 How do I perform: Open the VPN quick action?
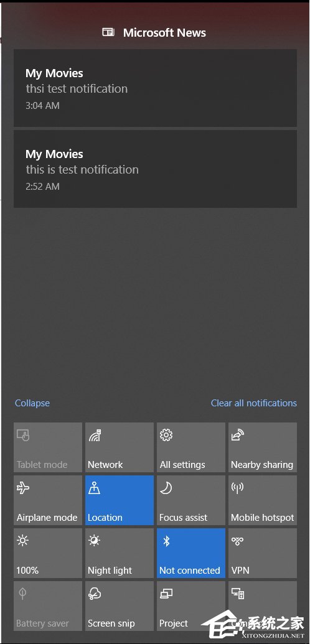tap(262, 553)
